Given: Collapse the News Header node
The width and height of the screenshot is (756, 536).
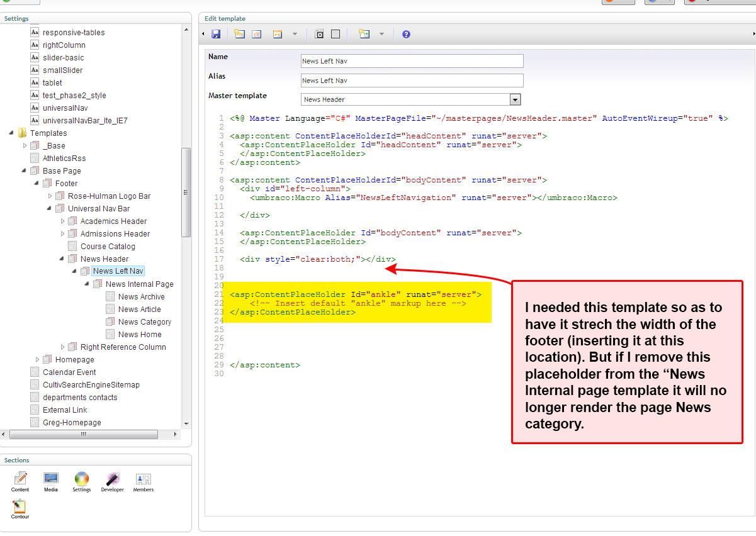Looking at the screenshot, I should point(62,259).
